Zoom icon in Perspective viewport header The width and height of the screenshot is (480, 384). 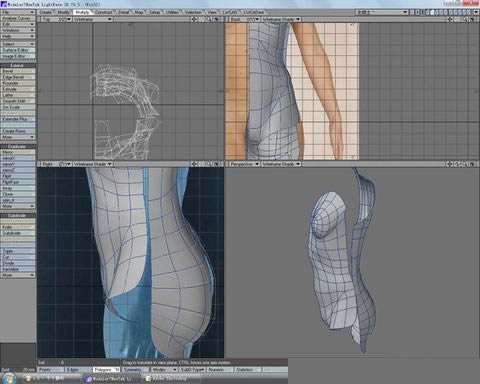point(465,164)
